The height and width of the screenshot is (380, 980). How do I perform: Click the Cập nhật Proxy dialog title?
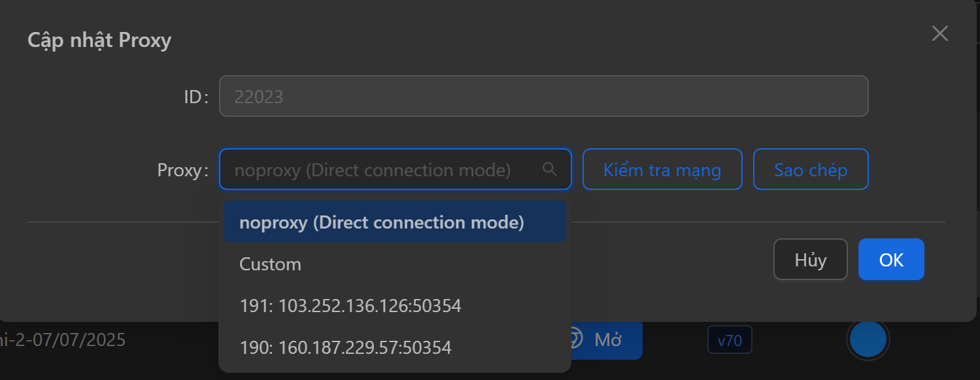[99, 40]
